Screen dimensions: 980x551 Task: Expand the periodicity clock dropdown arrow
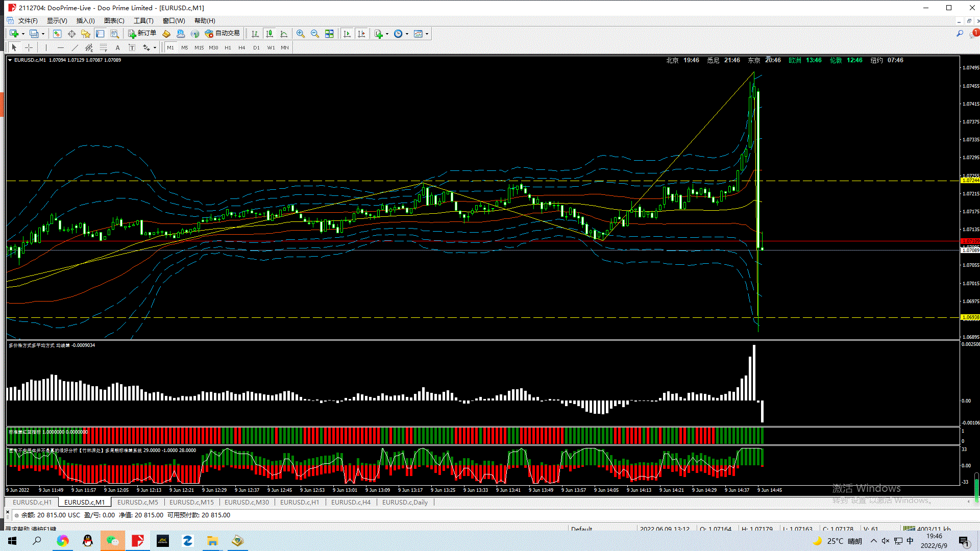coord(407,34)
